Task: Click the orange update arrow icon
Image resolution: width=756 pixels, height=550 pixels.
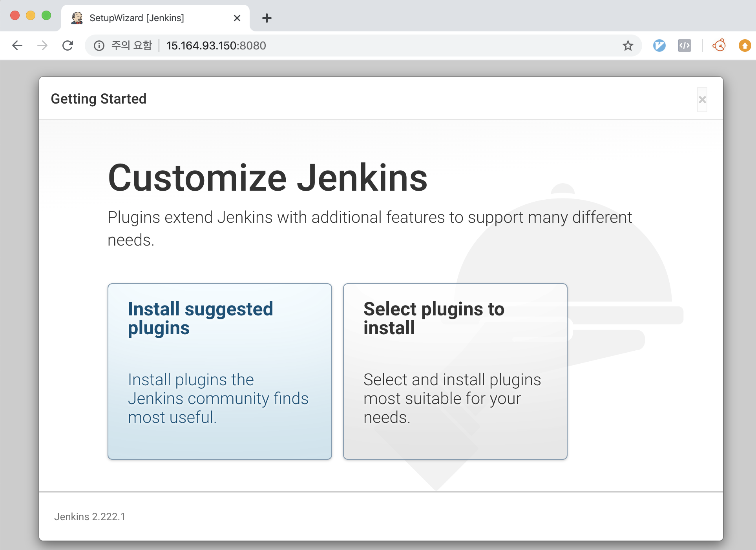Action: [744, 46]
